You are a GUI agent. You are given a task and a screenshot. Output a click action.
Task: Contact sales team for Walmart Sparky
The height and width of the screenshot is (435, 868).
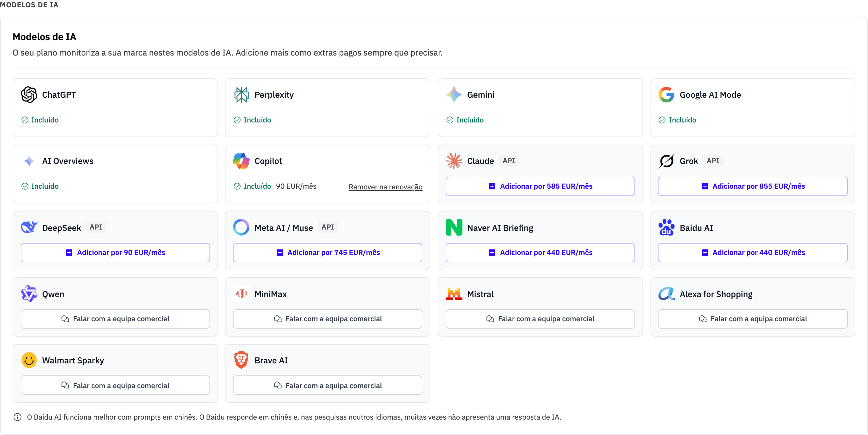point(115,386)
